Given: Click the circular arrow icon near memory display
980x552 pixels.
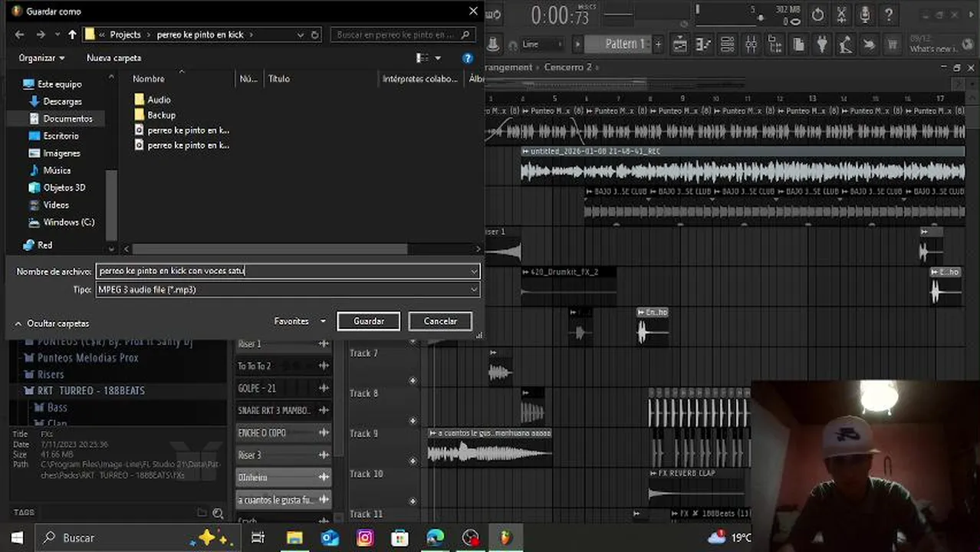Looking at the screenshot, I should point(817,15).
